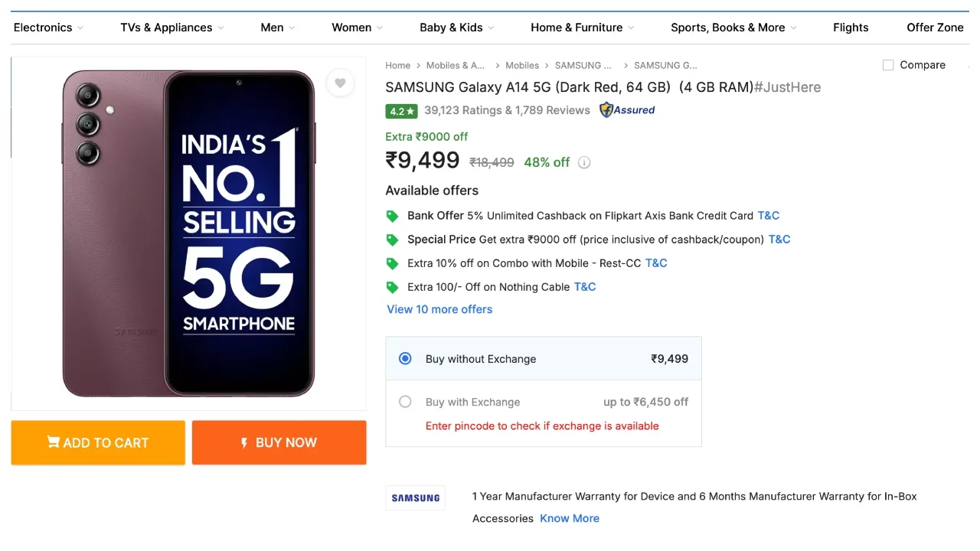
Task: Add product to wishlist with heart icon
Action: point(340,83)
